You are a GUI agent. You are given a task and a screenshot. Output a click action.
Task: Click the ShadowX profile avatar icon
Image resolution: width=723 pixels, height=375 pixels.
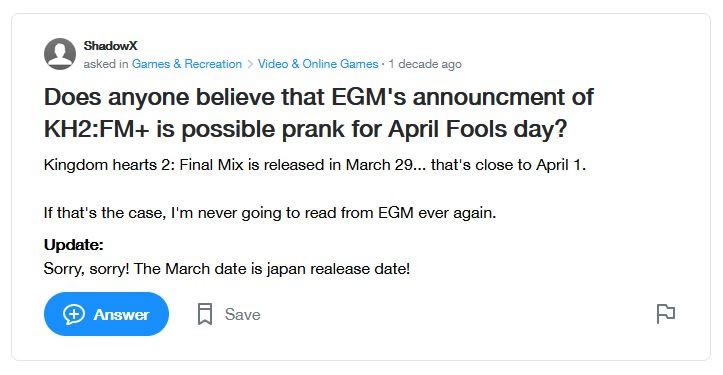click(x=60, y=54)
